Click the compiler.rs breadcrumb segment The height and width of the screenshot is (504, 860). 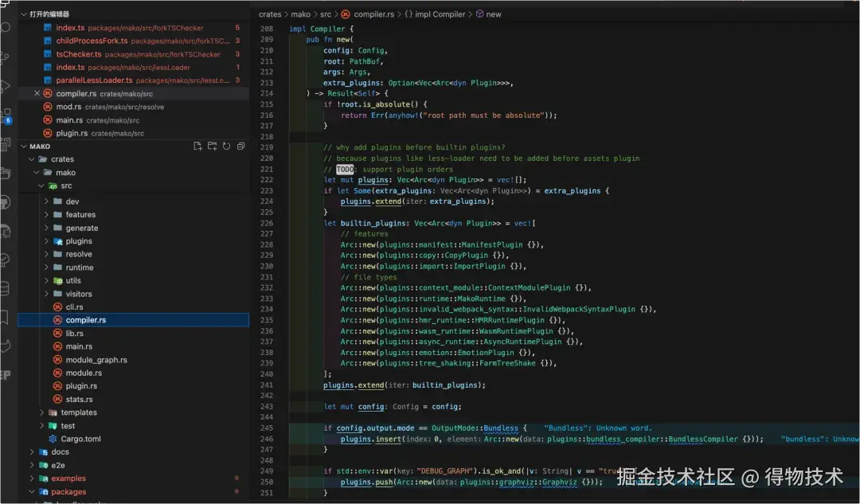pyautogui.click(x=374, y=15)
